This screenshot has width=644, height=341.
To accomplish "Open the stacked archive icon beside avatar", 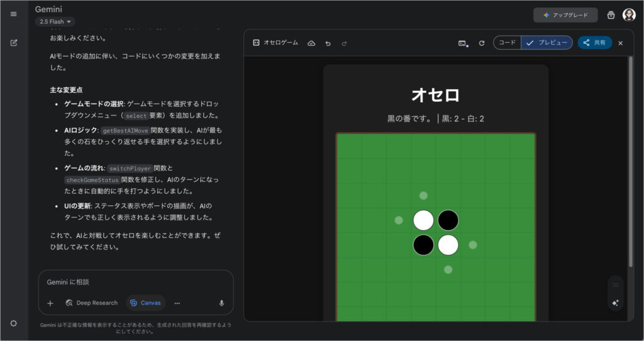I will click(611, 15).
